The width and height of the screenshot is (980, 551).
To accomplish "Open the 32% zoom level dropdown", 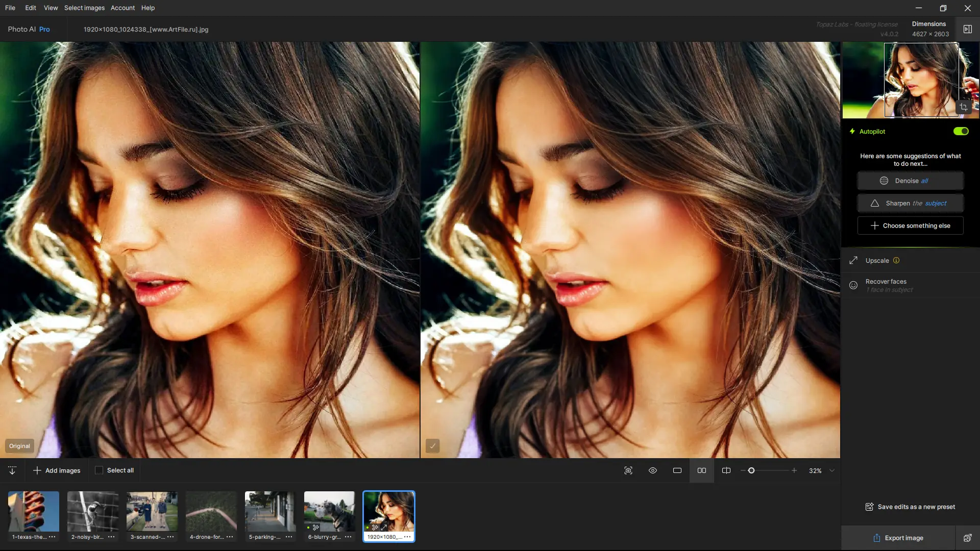I will (x=832, y=470).
